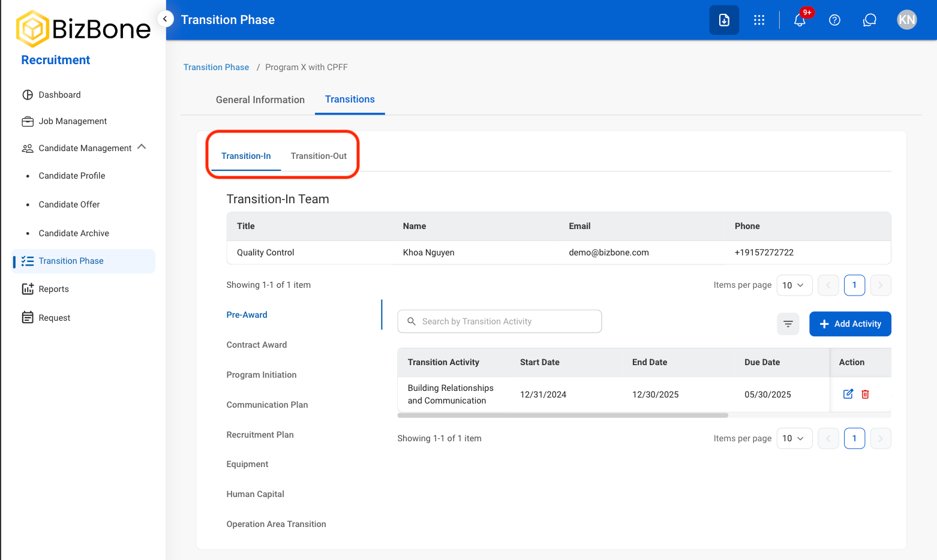Select the Recruitment Plan phase
Image resolution: width=937 pixels, height=560 pixels.
tap(260, 435)
